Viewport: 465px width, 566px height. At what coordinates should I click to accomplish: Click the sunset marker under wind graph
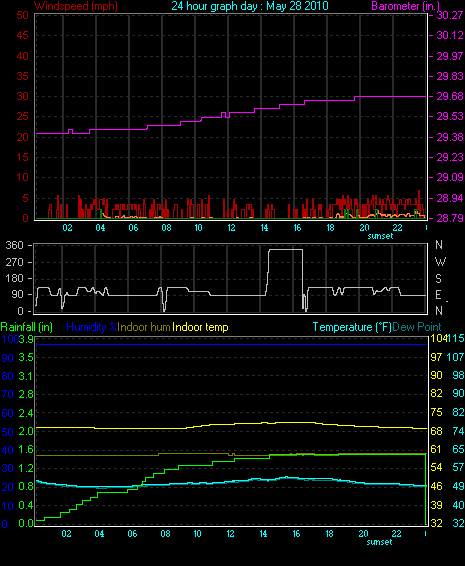(380, 236)
